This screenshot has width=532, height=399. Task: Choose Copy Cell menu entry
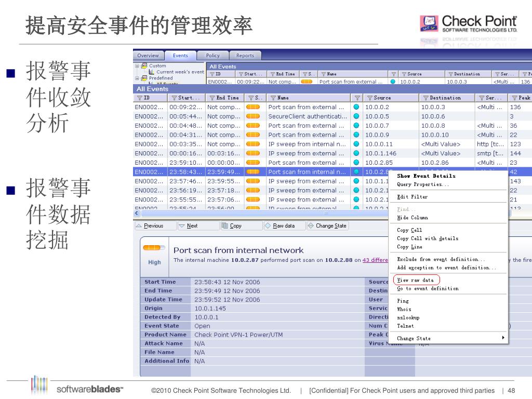tap(409, 230)
